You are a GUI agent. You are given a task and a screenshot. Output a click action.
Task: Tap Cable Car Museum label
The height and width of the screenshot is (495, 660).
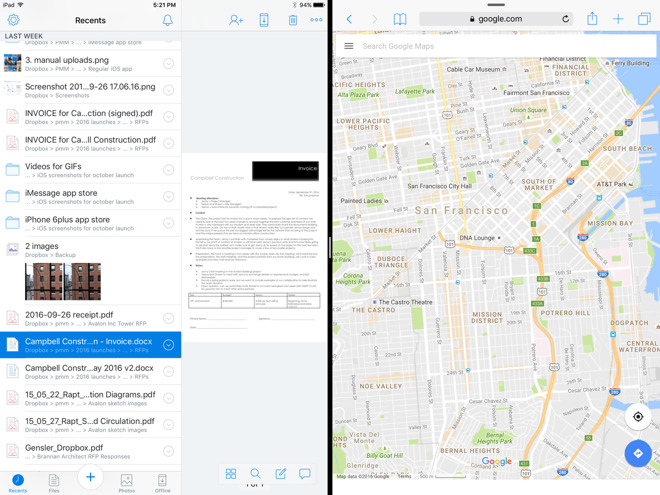[x=473, y=69]
